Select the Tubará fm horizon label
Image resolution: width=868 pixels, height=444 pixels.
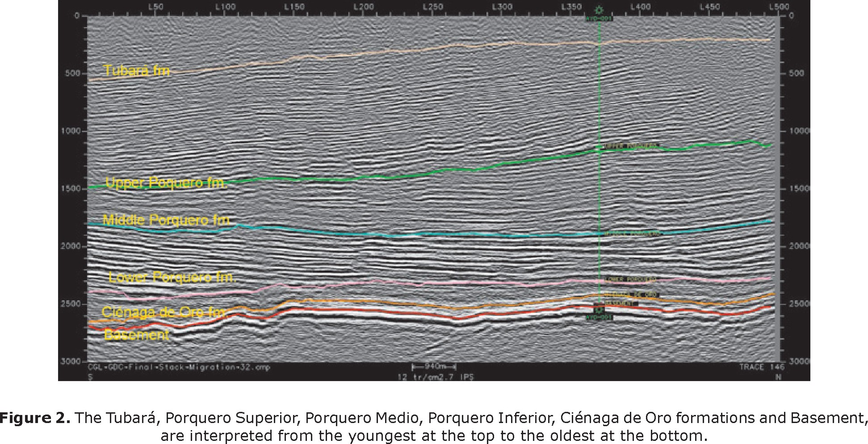tap(136, 71)
